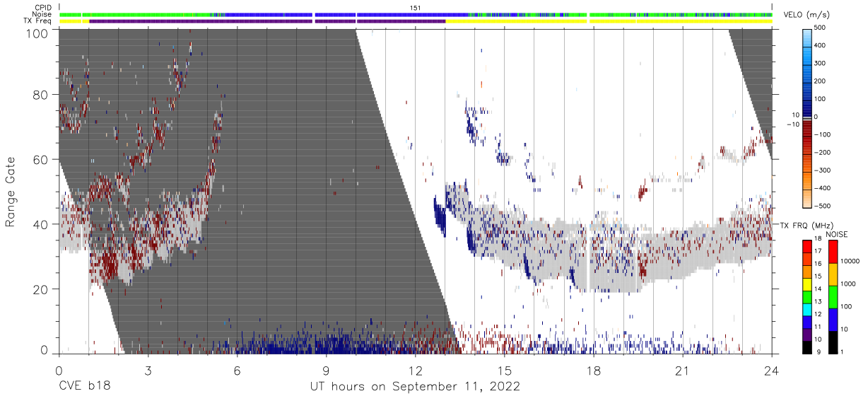Click velocity scale tick '400'
This screenshot has width=868, height=401.
[x=821, y=45]
